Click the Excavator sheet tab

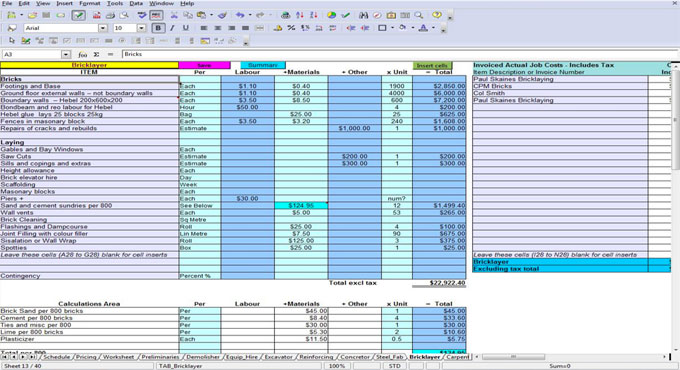(278, 357)
